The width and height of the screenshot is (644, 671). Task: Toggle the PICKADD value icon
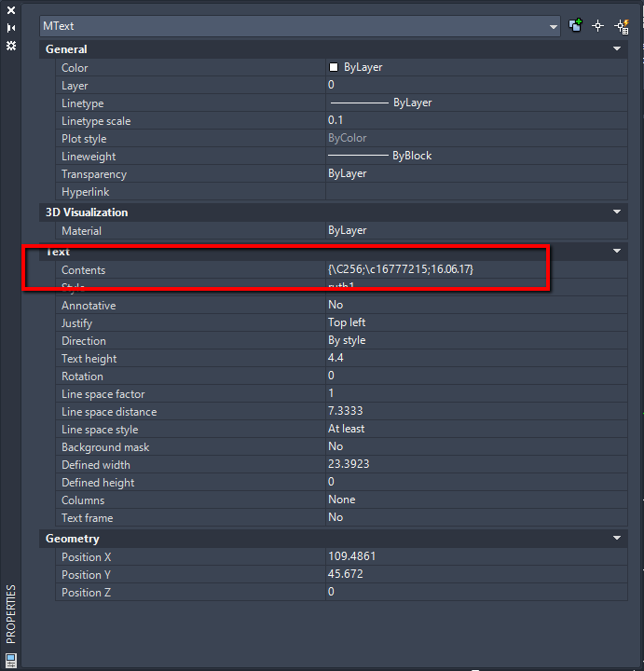click(576, 26)
